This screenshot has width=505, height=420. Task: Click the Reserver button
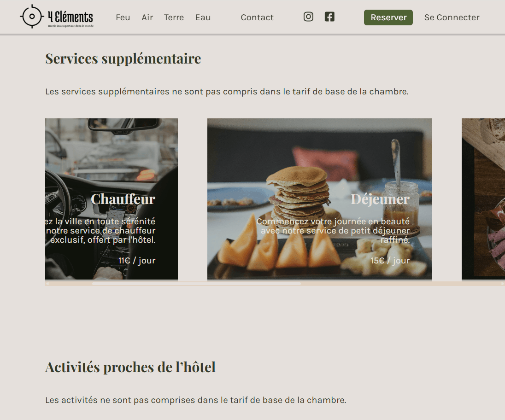tap(388, 17)
